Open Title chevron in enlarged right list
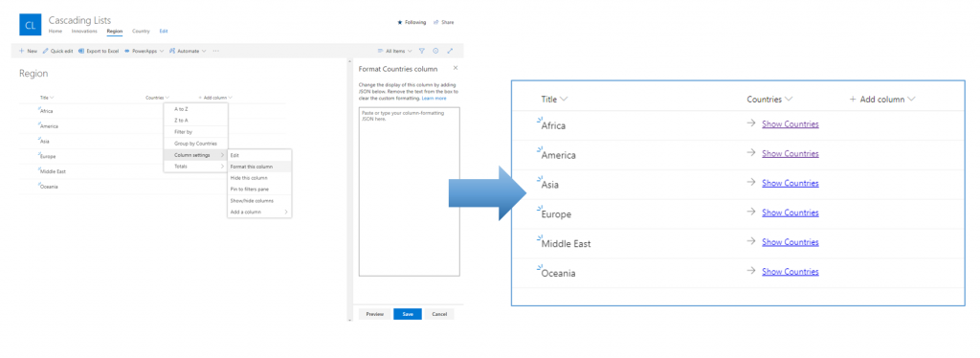Screen dimensions: 980x358 pyautogui.click(x=565, y=100)
